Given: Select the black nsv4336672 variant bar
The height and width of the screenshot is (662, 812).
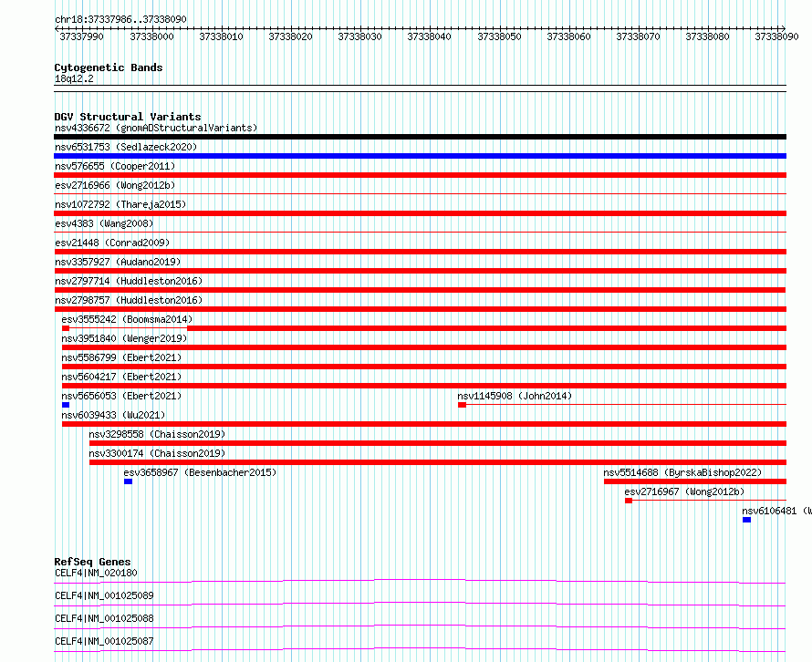Looking at the screenshot, I should [x=420, y=137].
